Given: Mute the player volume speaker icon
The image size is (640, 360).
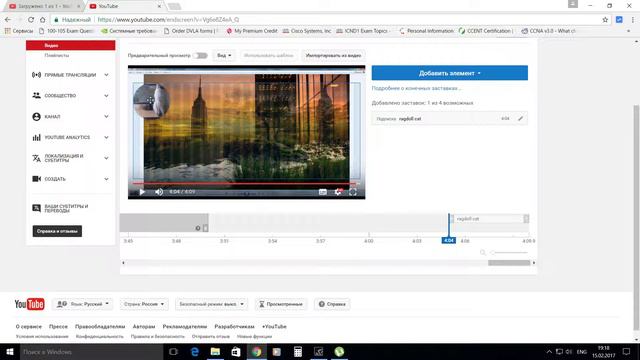Looking at the screenshot, I should (x=159, y=192).
